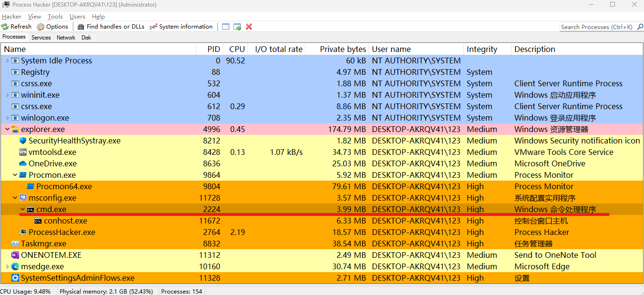Click the SystemSettingsAdminFlows.exe gear icon

[x=15, y=278]
